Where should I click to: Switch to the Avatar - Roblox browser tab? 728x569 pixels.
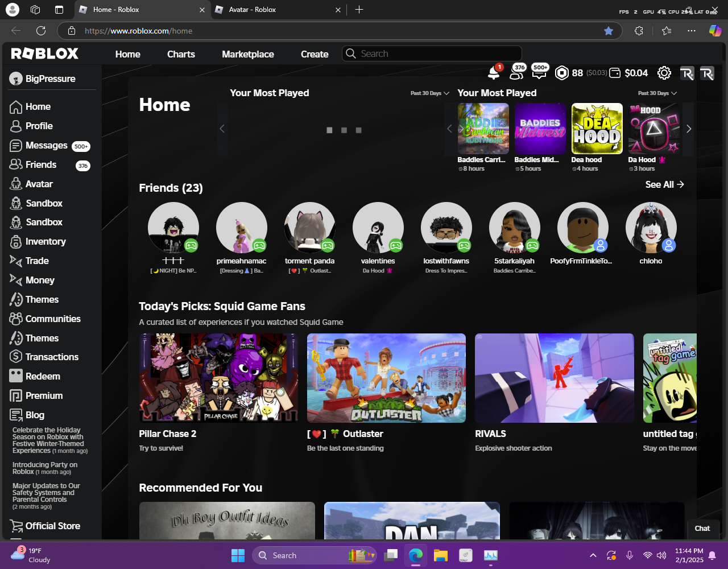(x=278, y=10)
